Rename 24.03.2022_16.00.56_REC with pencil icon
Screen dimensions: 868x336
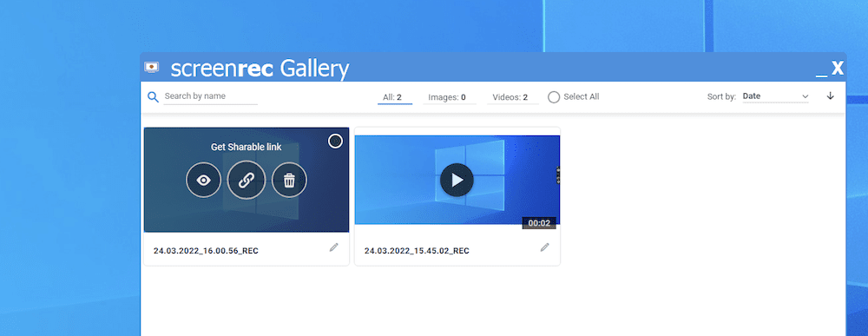[334, 247]
